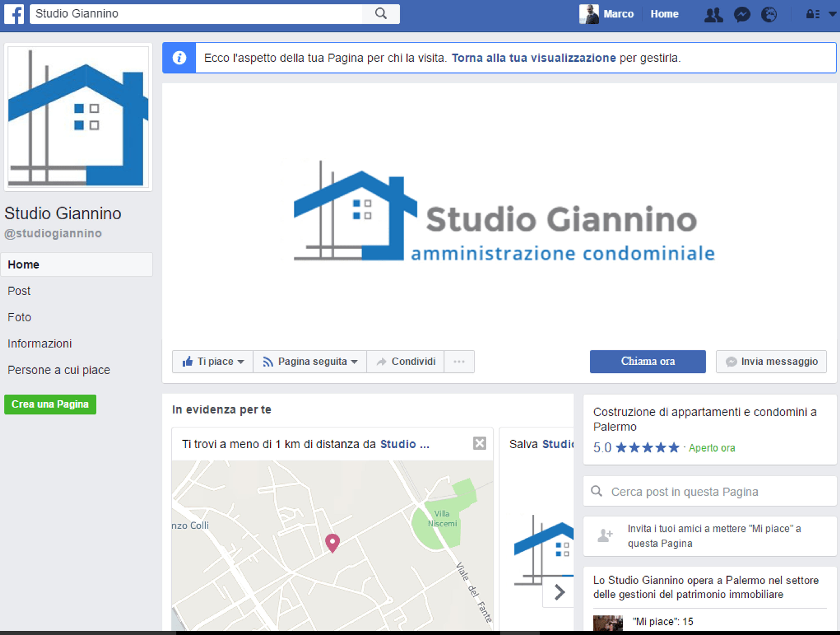Screen dimensions: 840x635
Task: Click the map location pin marker
Action: pos(332,543)
